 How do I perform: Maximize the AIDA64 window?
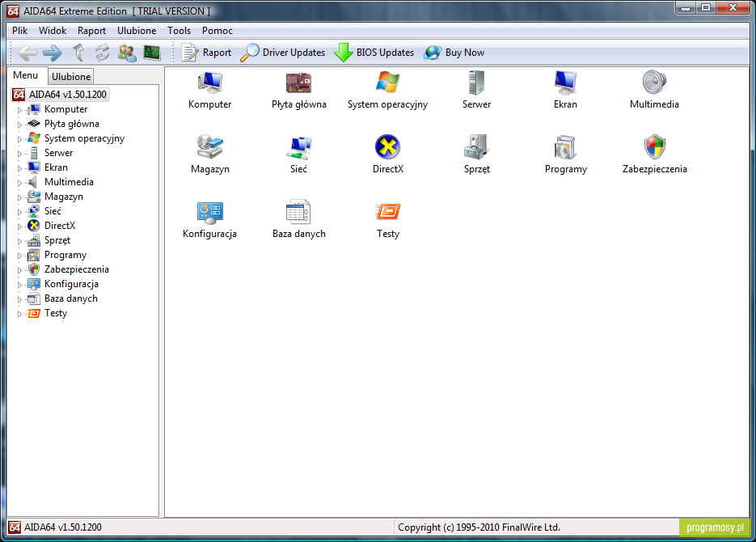coord(705,7)
